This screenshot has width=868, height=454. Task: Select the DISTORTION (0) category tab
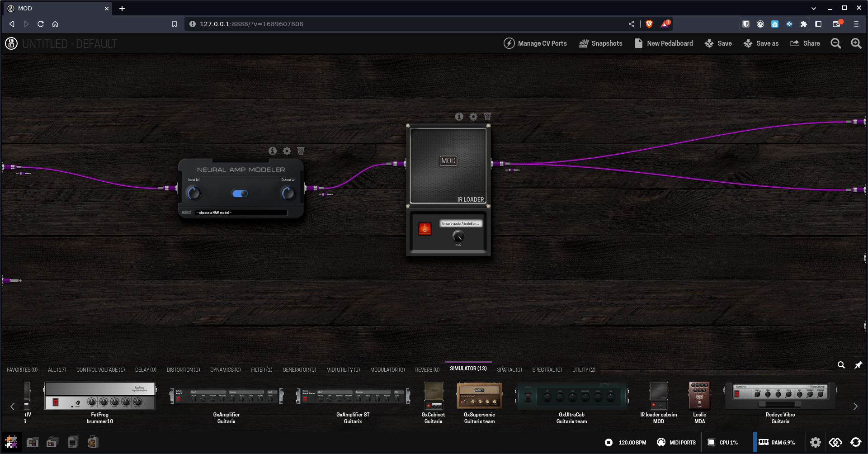point(183,370)
